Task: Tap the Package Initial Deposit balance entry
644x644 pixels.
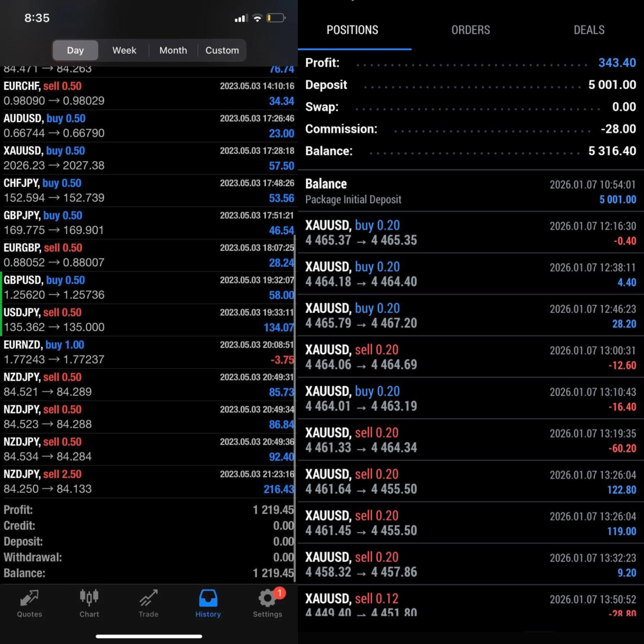Action: pos(471,192)
